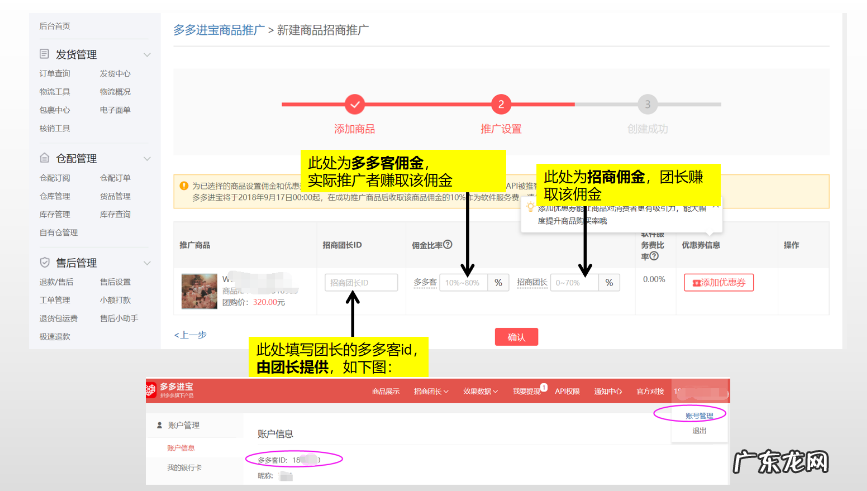The image size is (867, 491).
Task: Select 账户信息 in account sidebar
Action: pyautogui.click(x=181, y=448)
